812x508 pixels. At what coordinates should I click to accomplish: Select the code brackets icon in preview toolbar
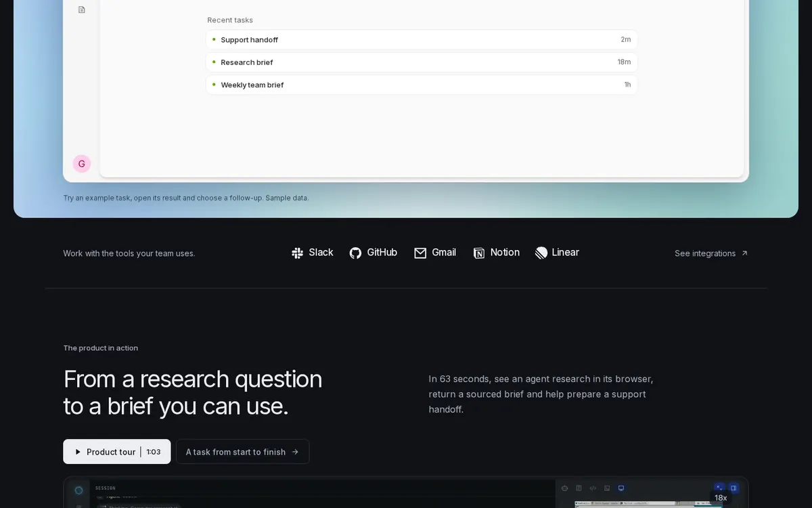(593, 488)
